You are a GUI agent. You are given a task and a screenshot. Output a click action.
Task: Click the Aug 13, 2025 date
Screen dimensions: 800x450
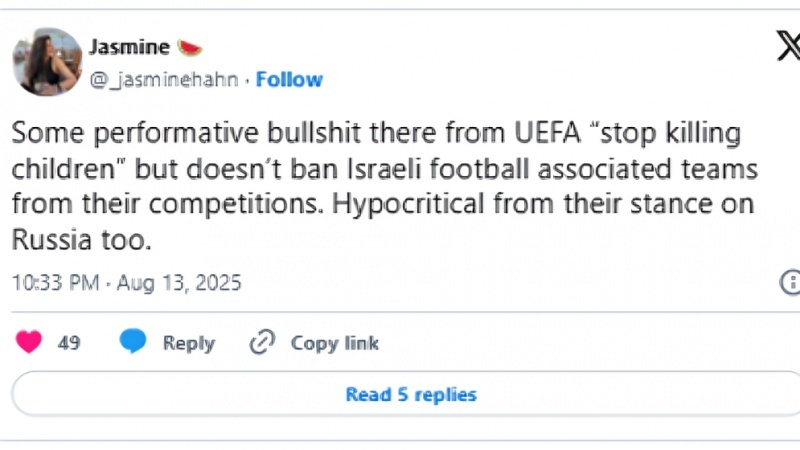(x=180, y=283)
